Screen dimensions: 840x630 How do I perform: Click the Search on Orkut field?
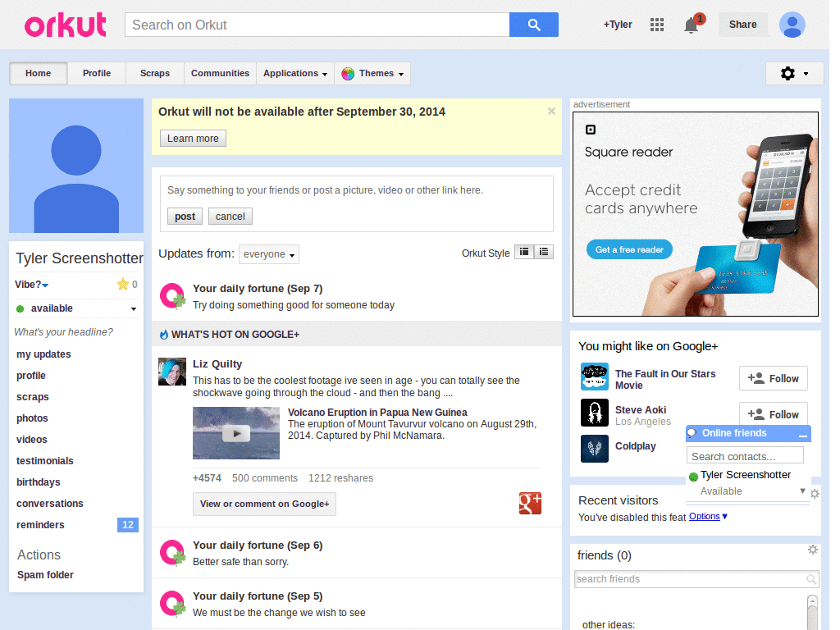coord(317,25)
